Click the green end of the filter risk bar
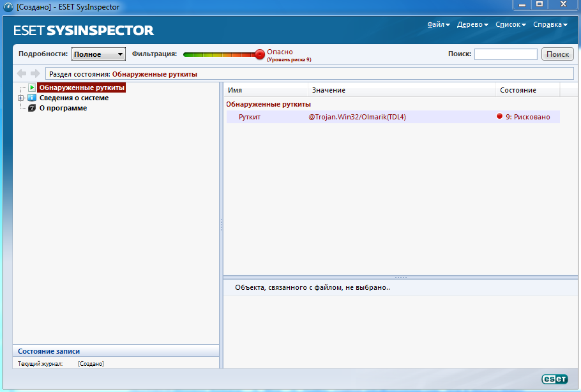The width and height of the screenshot is (581, 392). [x=188, y=55]
